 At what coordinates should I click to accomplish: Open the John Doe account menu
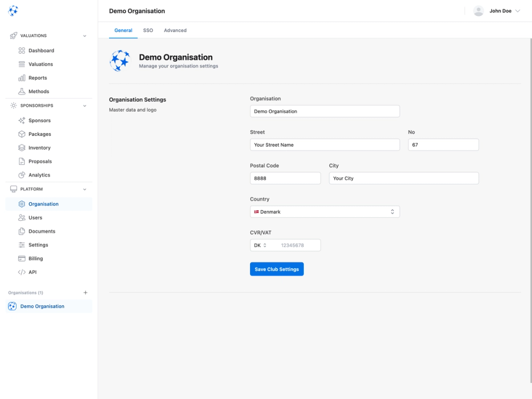[497, 11]
